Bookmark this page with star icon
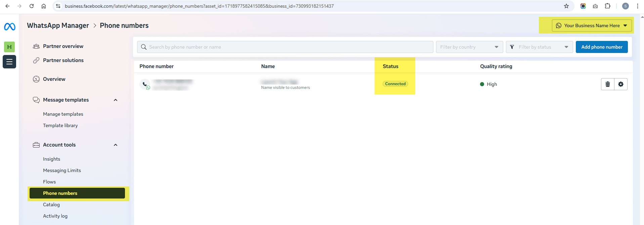 pyautogui.click(x=566, y=6)
